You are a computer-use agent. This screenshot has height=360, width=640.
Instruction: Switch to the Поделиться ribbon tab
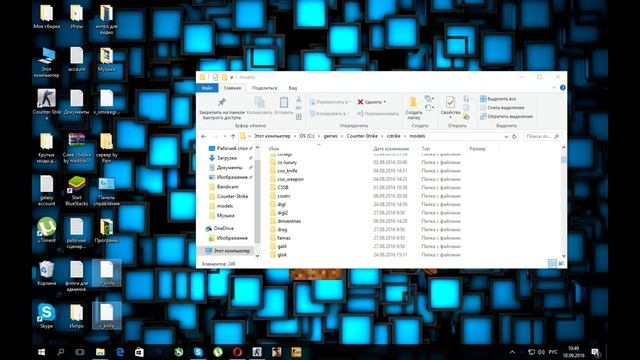pos(264,88)
